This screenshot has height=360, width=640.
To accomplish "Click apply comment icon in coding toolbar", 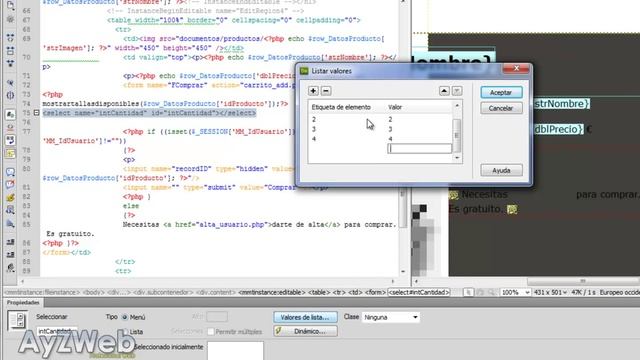I will (x=10, y=172).
